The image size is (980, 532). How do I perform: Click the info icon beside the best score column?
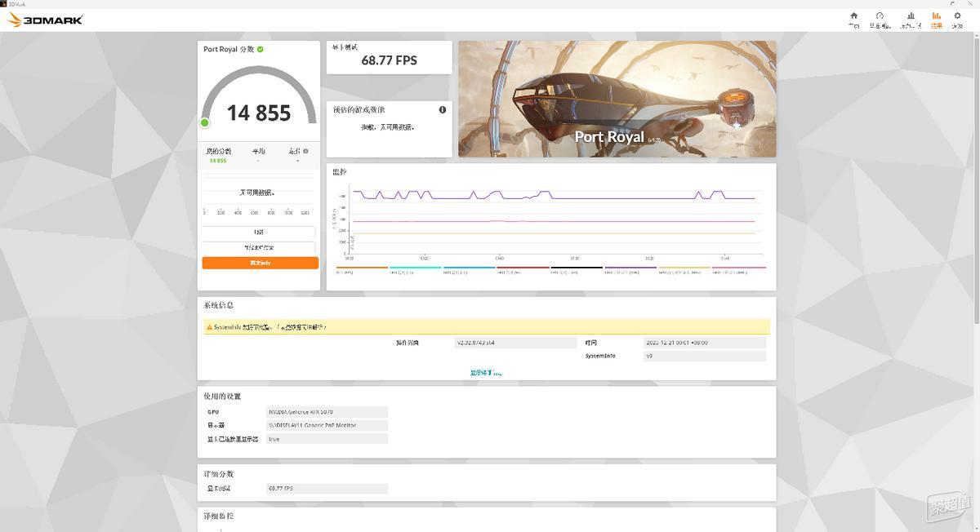point(305,151)
